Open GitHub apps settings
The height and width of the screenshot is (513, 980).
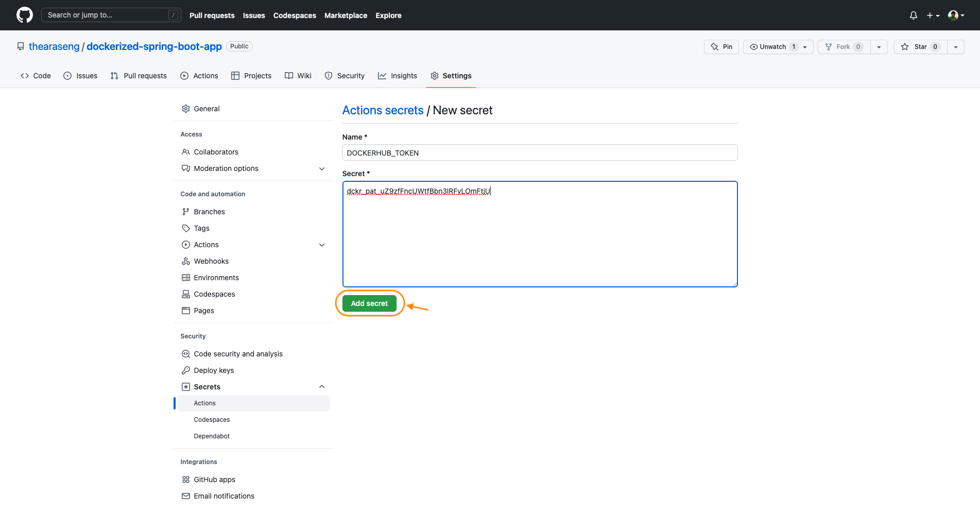click(x=254, y=480)
